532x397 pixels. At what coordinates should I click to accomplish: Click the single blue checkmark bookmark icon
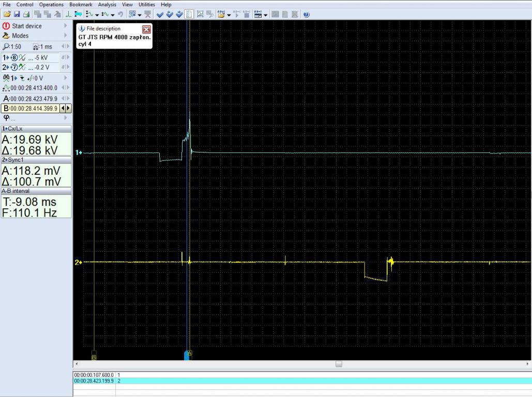(x=160, y=14)
